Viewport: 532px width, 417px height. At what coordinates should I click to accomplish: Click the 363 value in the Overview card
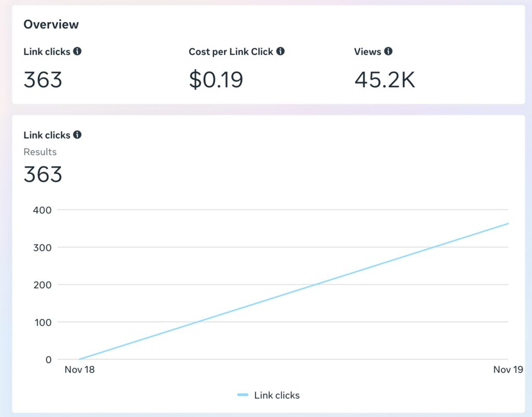pos(43,80)
